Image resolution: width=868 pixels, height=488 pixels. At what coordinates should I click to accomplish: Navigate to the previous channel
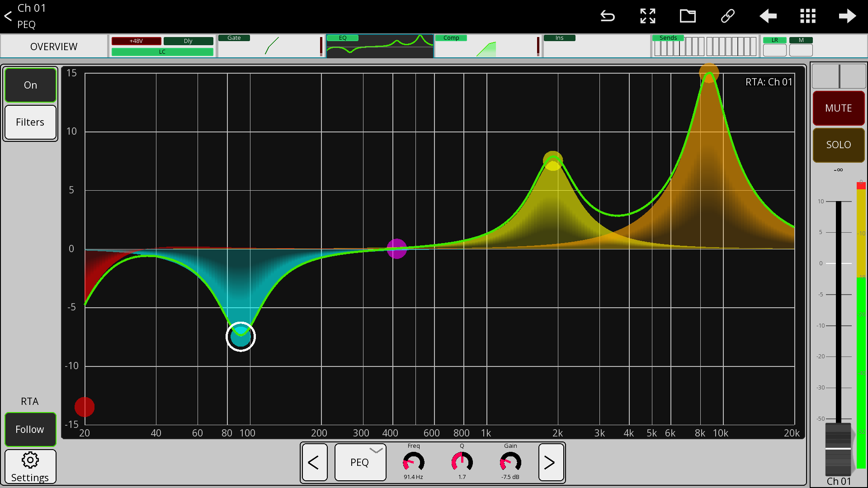(x=768, y=16)
